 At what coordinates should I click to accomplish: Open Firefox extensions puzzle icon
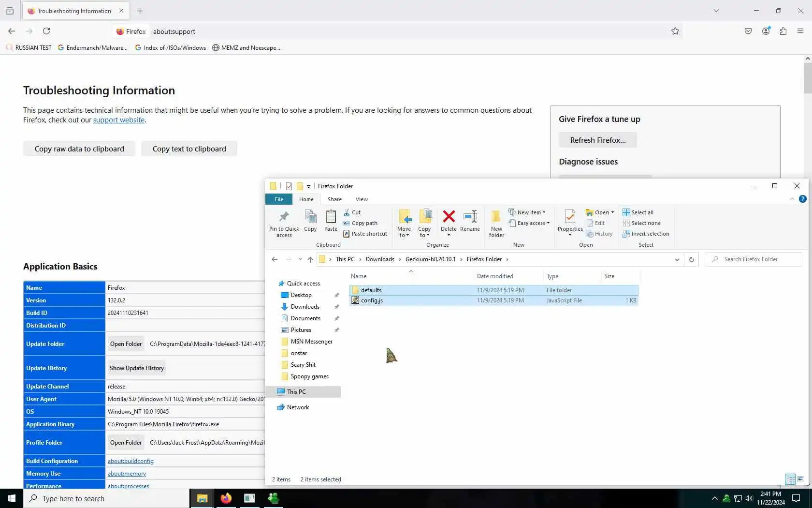[783, 31]
